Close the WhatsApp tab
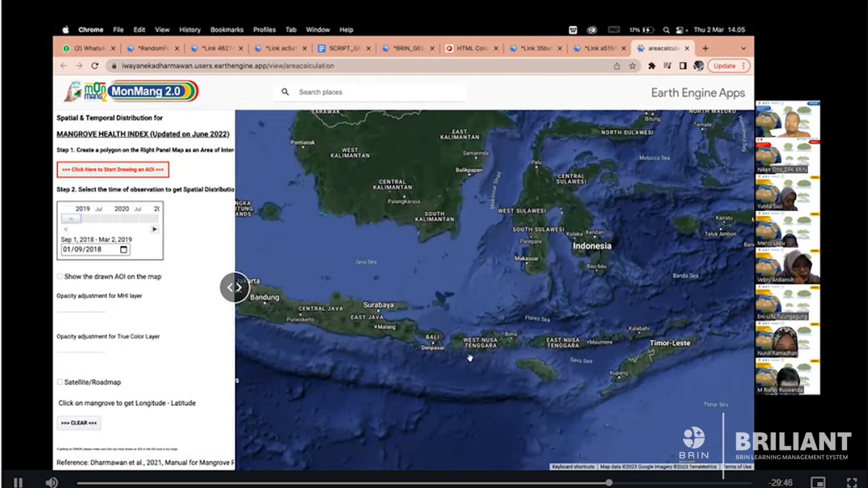 [x=113, y=48]
